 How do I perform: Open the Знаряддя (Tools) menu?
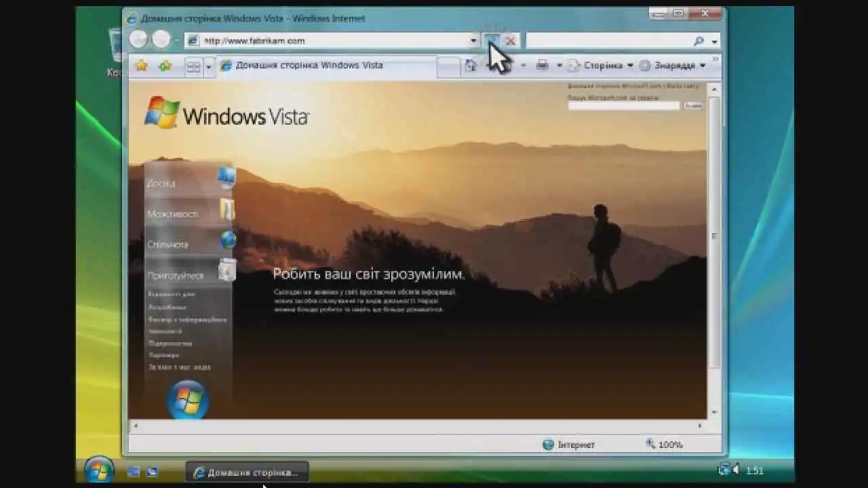click(671, 66)
